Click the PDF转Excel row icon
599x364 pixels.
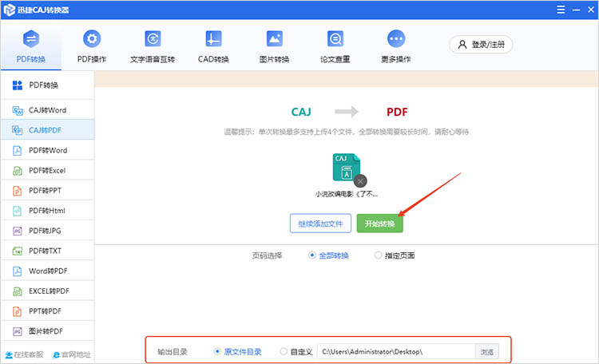click(x=18, y=171)
